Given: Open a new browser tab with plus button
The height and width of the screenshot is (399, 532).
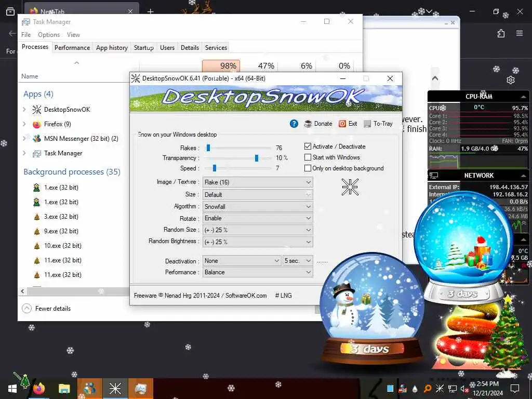Looking at the screenshot, I should click(150, 11).
